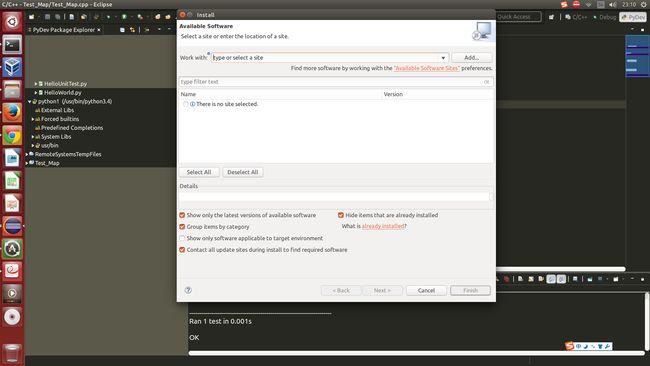650x366 pixels.
Task: Enable Show only software applicable to target environment
Action: coord(182,238)
